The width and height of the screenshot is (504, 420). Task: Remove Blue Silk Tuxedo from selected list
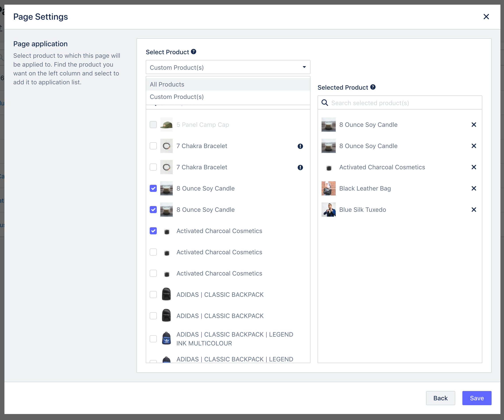(474, 210)
